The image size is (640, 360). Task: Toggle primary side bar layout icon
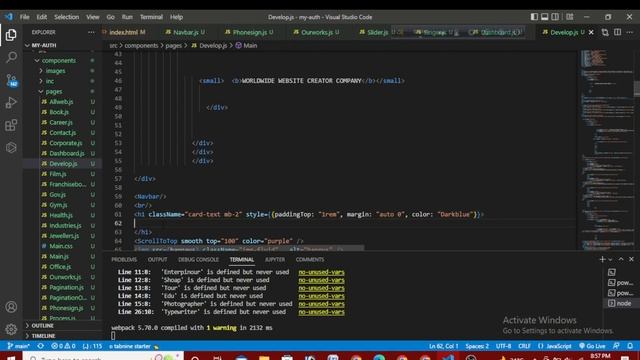(x=534, y=17)
